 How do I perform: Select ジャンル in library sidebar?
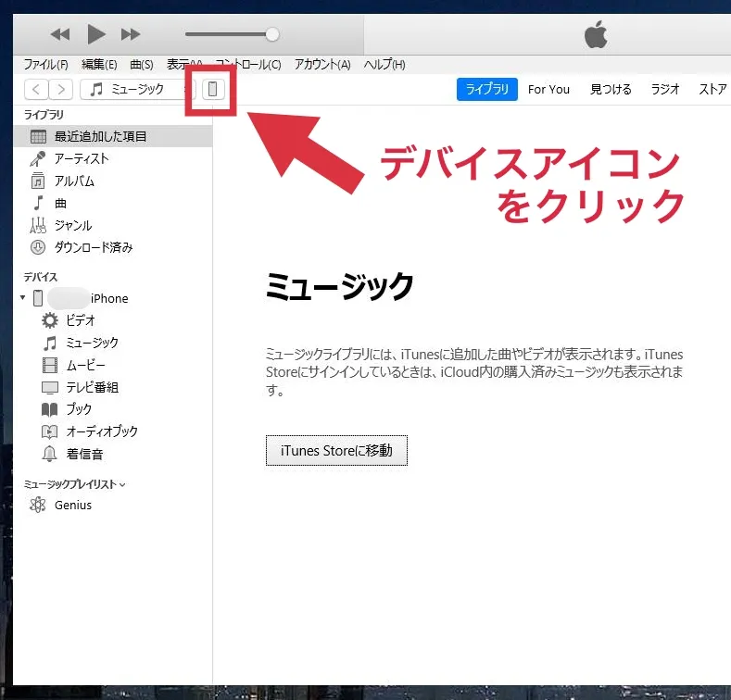pos(73,225)
